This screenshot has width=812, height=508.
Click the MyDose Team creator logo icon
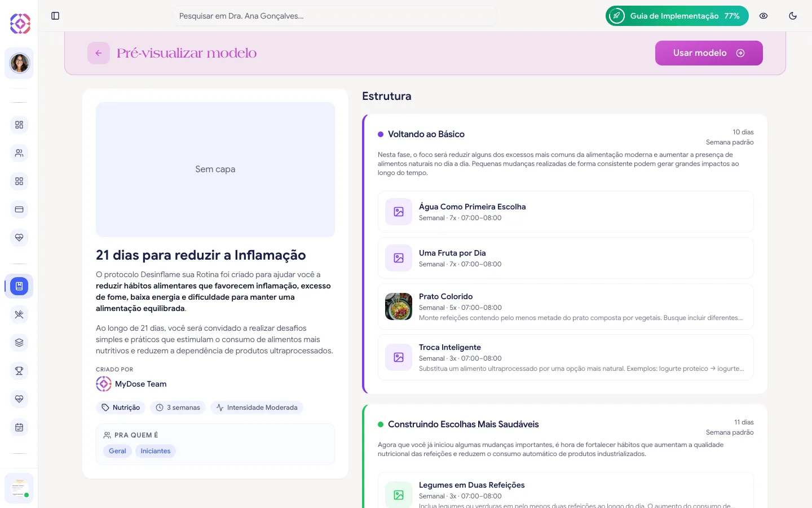click(x=104, y=384)
